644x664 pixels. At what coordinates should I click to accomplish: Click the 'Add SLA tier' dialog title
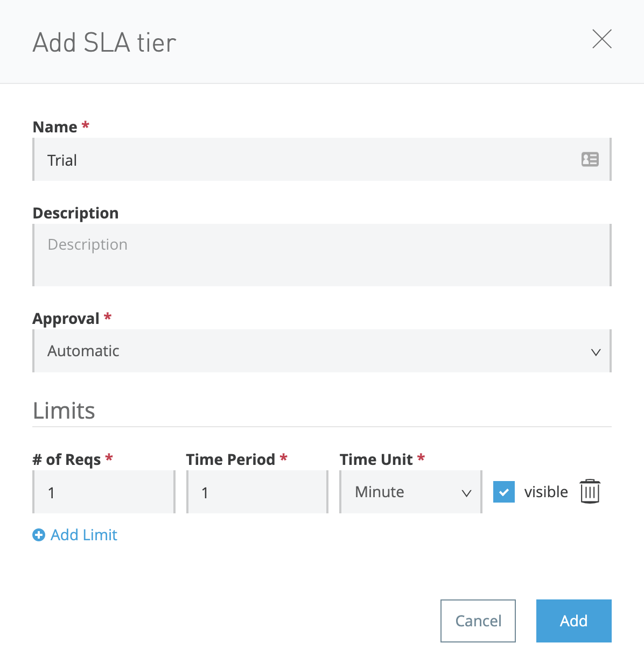coord(104,43)
